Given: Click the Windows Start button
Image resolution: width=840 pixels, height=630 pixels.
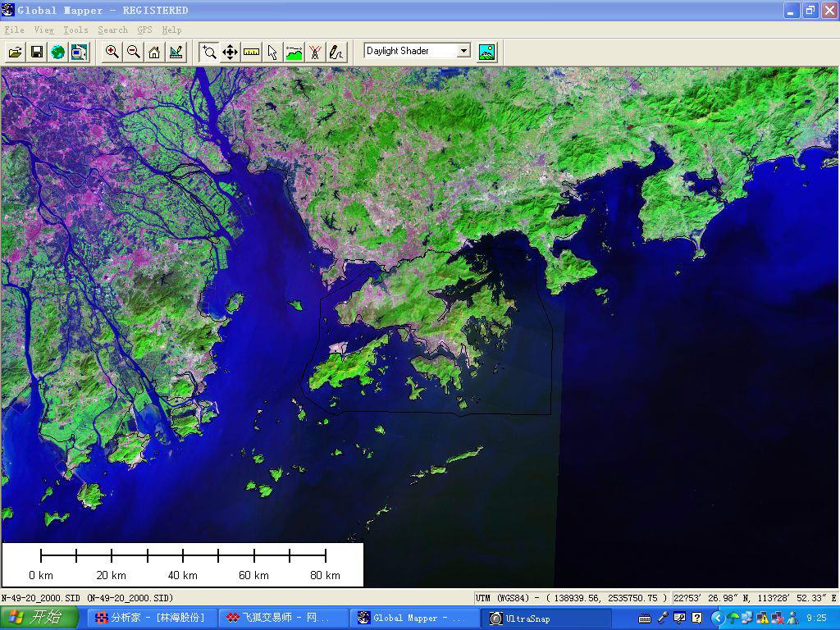Looking at the screenshot, I should pos(39,618).
